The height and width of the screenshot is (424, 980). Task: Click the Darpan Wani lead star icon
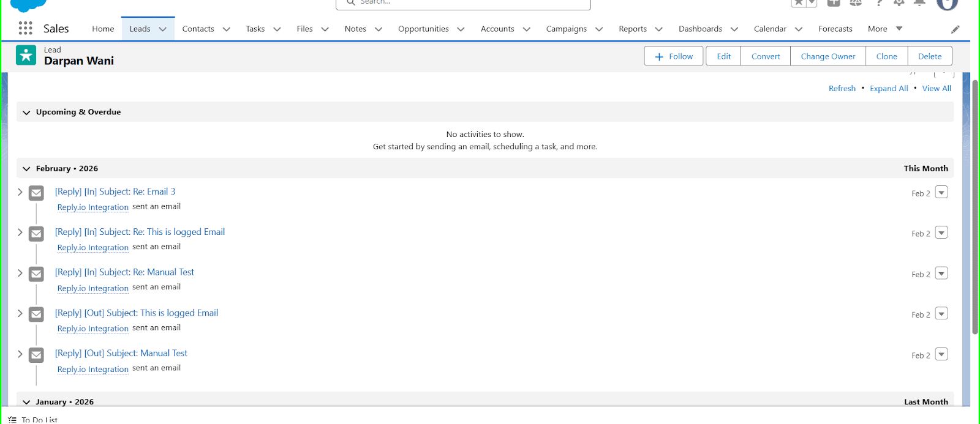coord(26,56)
